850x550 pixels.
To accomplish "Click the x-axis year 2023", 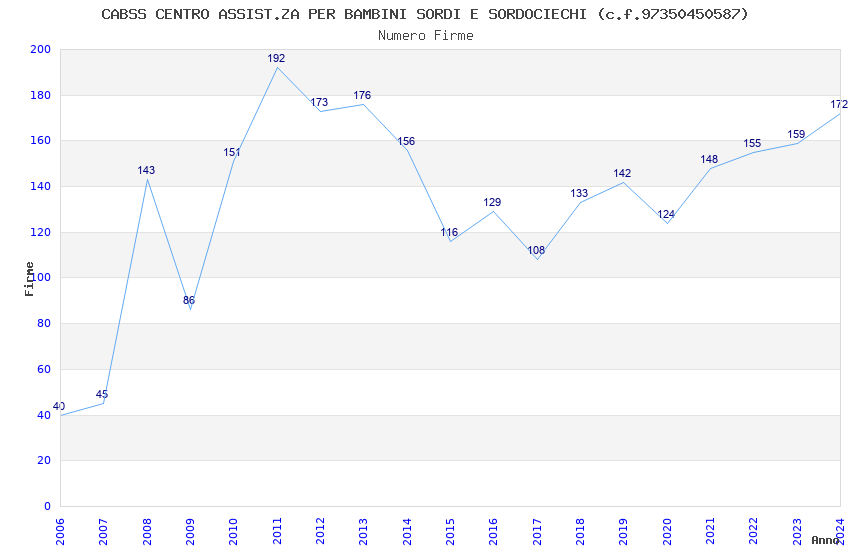I will coord(797,532).
